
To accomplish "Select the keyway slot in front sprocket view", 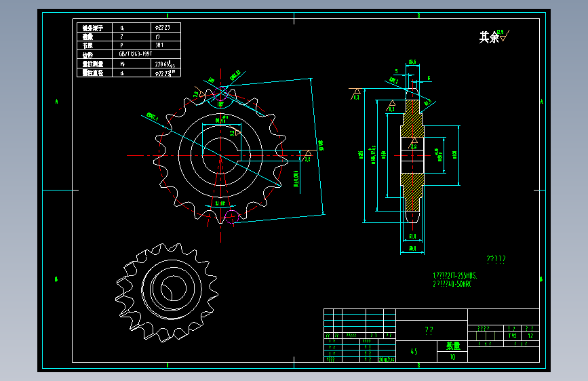I will [x=238, y=155].
